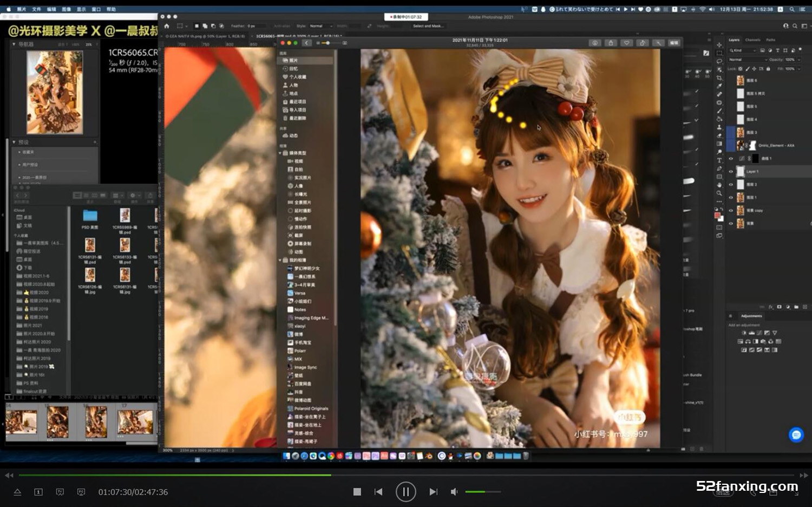Click the rotate icon in Photos toolbar
This screenshot has width=812, height=507.
coord(642,43)
